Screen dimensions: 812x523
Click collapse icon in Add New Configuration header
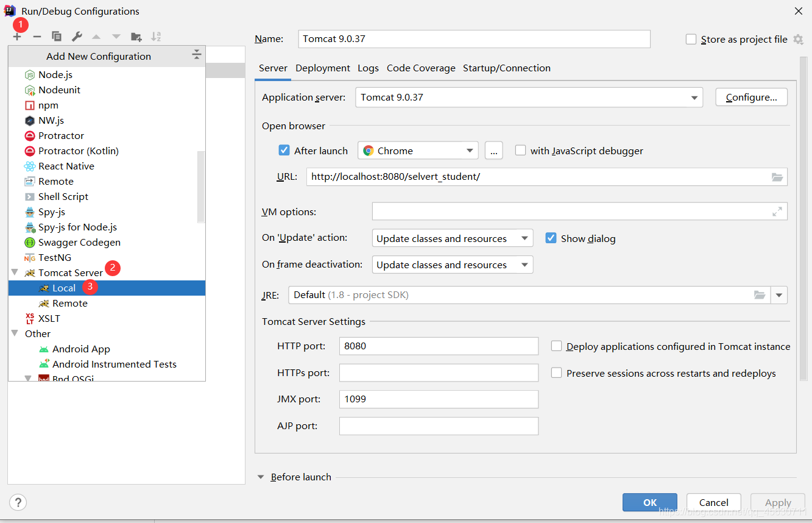tap(196, 55)
